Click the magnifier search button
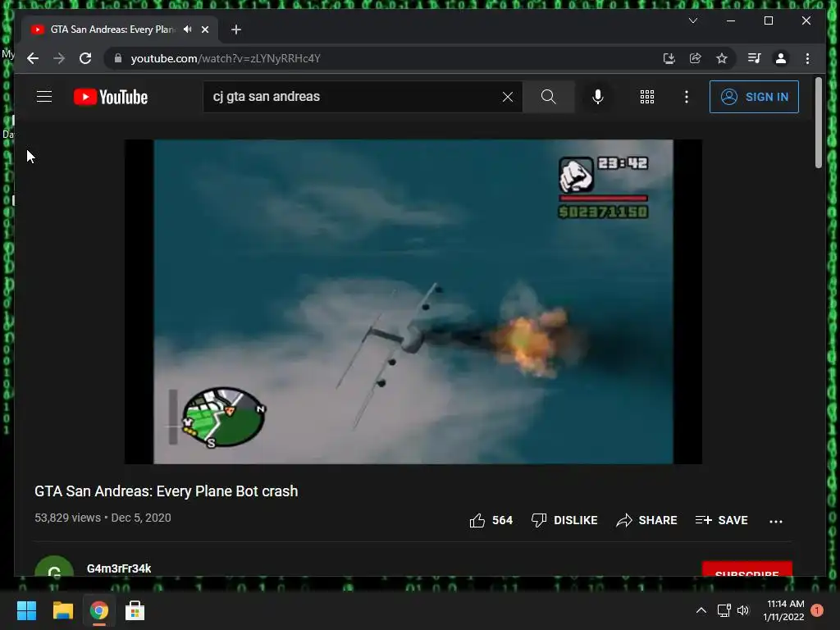 pos(548,97)
